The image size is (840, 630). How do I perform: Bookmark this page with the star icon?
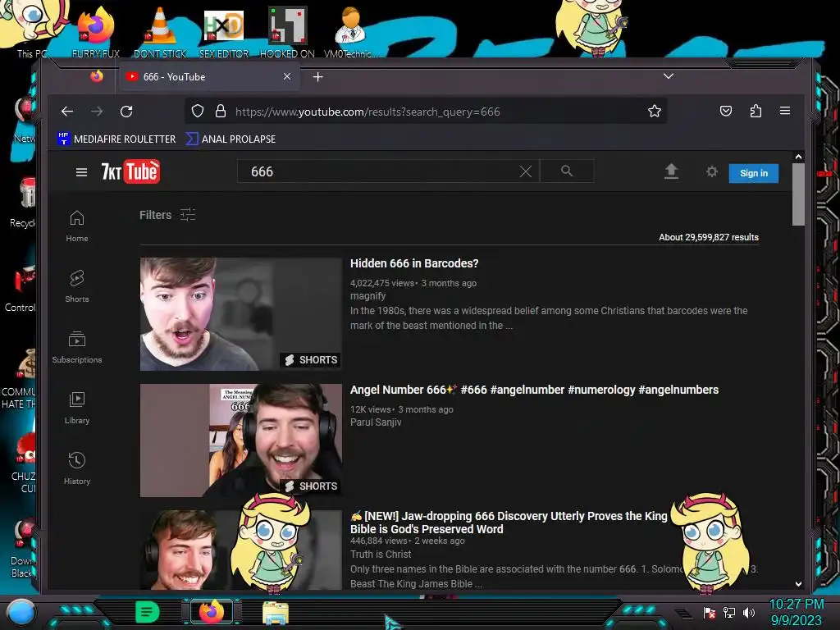click(x=654, y=111)
